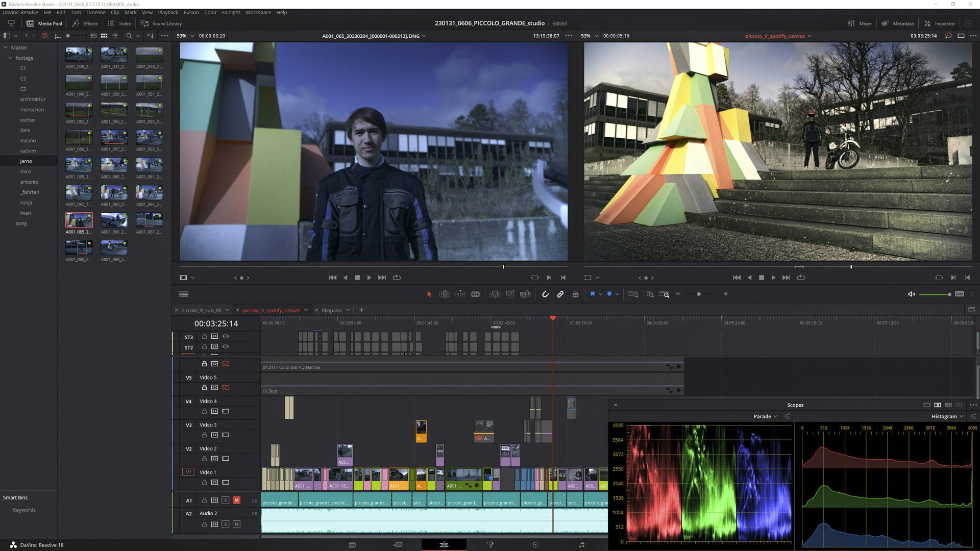Screen dimensions: 980x551
Task: Open the Effects library panel
Action: coord(86,23)
